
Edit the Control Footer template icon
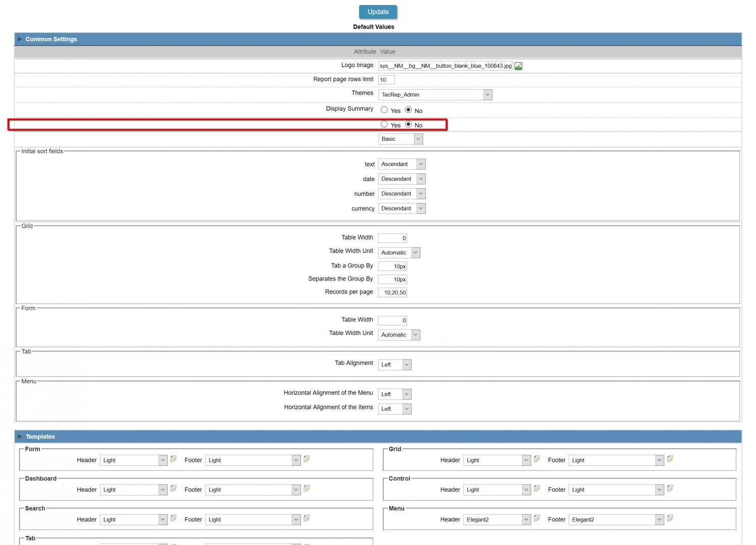tap(670, 488)
